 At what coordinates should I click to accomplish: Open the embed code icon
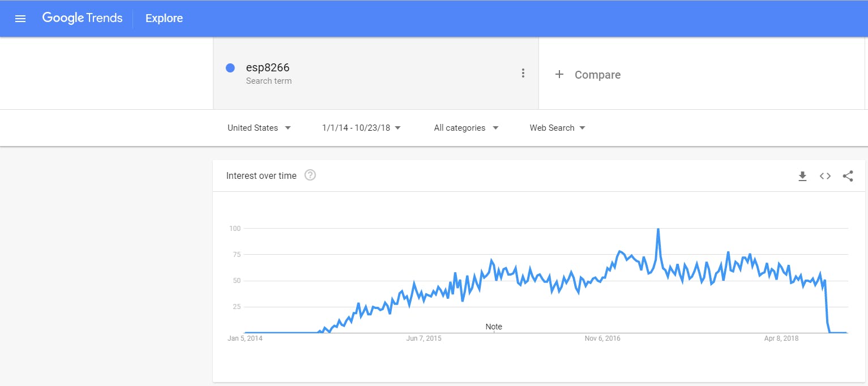coord(825,176)
